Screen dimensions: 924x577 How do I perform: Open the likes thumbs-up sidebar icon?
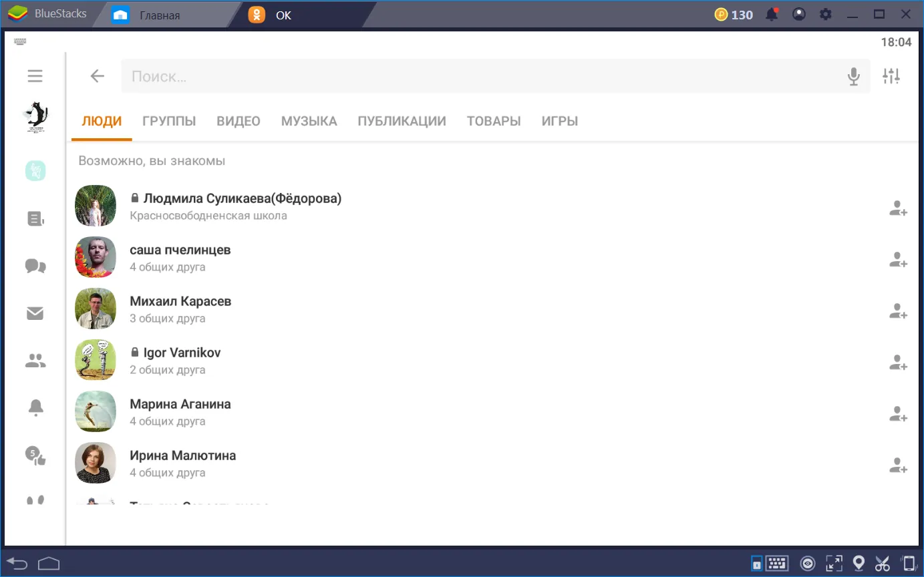coord(35,456)
